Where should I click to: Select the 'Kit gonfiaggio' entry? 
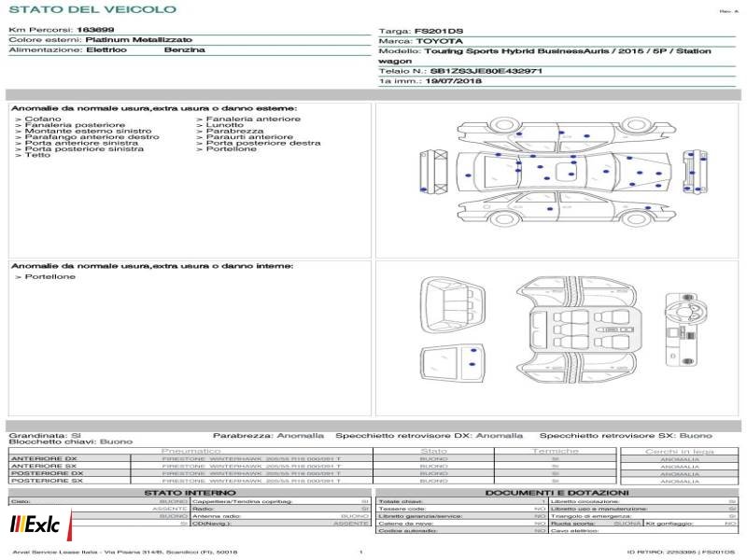[x=691, y=524]
